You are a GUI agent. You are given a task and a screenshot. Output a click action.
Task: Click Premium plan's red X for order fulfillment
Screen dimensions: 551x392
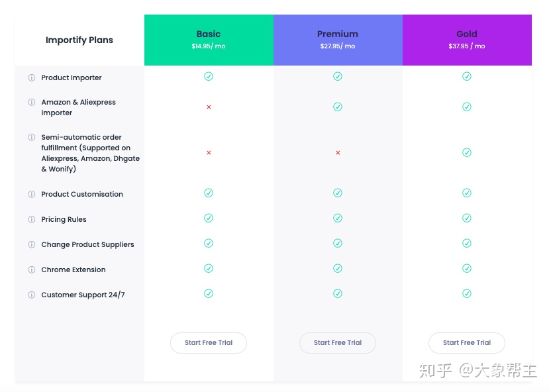[x=338, y=153]
